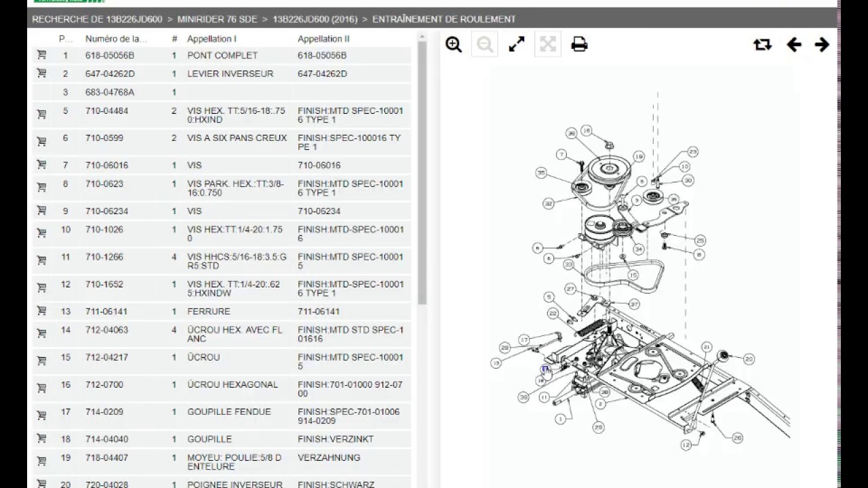This screenshot has height=488, width=868.
Task: Add FERRURE 711-06141 to cart
Action: (41, 311)
